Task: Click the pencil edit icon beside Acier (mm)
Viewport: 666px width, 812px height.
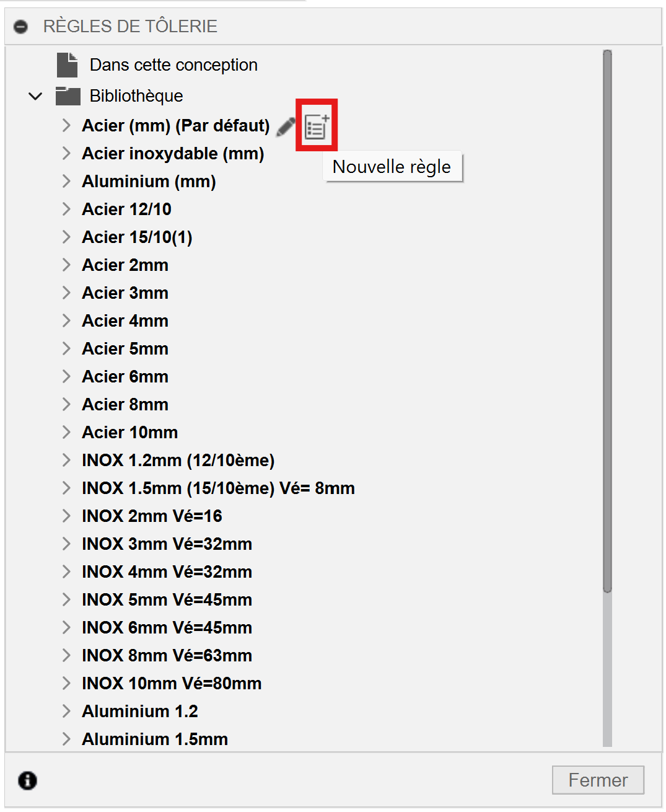Action: [x=286, y=126]
